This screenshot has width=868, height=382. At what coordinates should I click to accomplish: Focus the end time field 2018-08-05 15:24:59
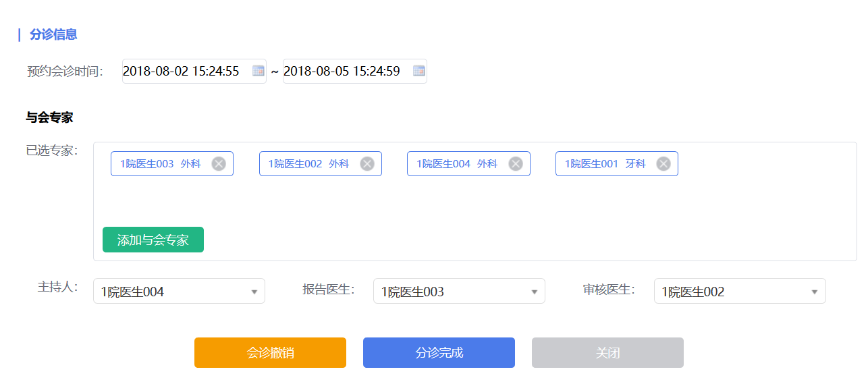pyautogui.click(x=343, y=71)
